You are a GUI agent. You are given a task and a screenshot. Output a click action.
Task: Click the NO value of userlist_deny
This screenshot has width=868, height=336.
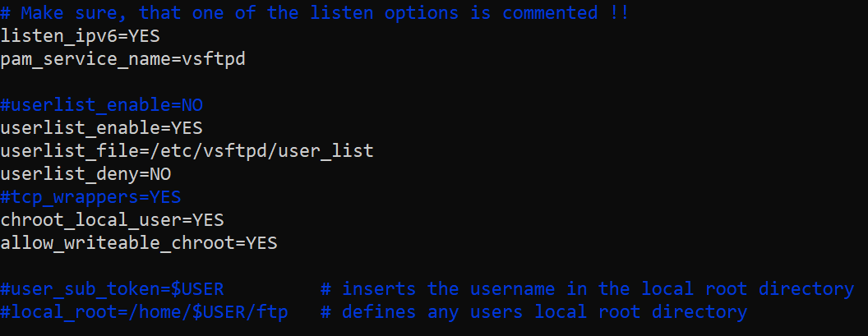tap(160, 174)
